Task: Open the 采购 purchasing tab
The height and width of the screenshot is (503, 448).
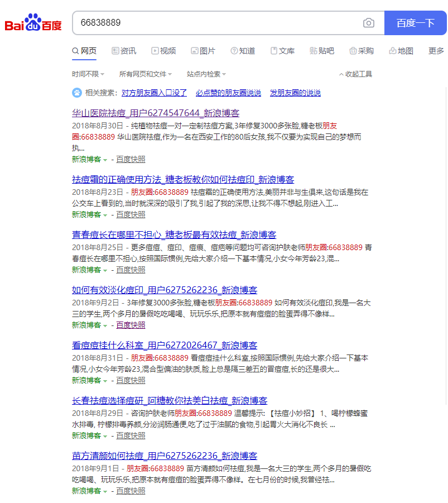Action: [362, 51]
